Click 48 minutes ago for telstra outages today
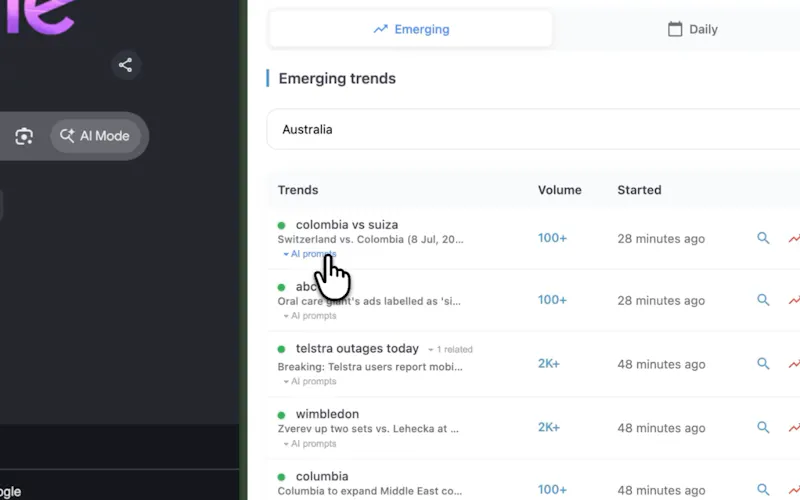 [x=661, y=364]
